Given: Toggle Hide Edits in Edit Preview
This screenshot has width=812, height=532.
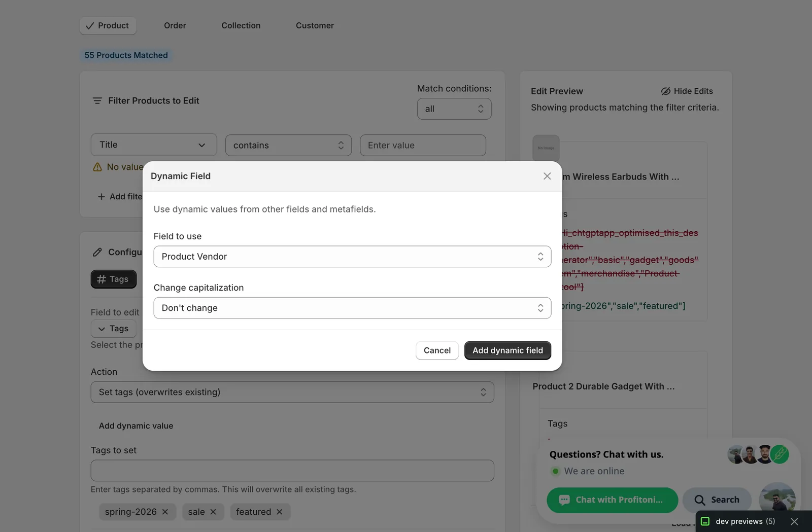Looking at the screenshot, I should [x=687, y=91].
